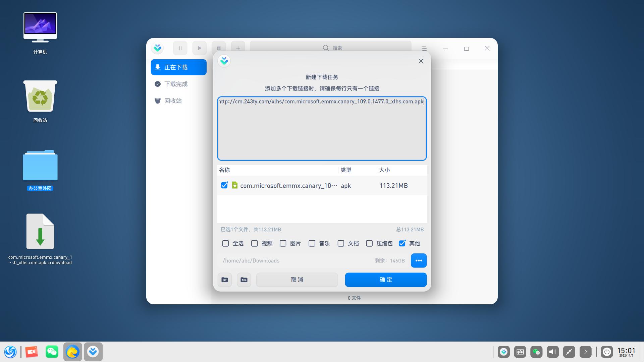The width and height of the screenshot is (644, 362).
Task: Open the downloader hamburger menu
Action: click(x=424, y=49)
